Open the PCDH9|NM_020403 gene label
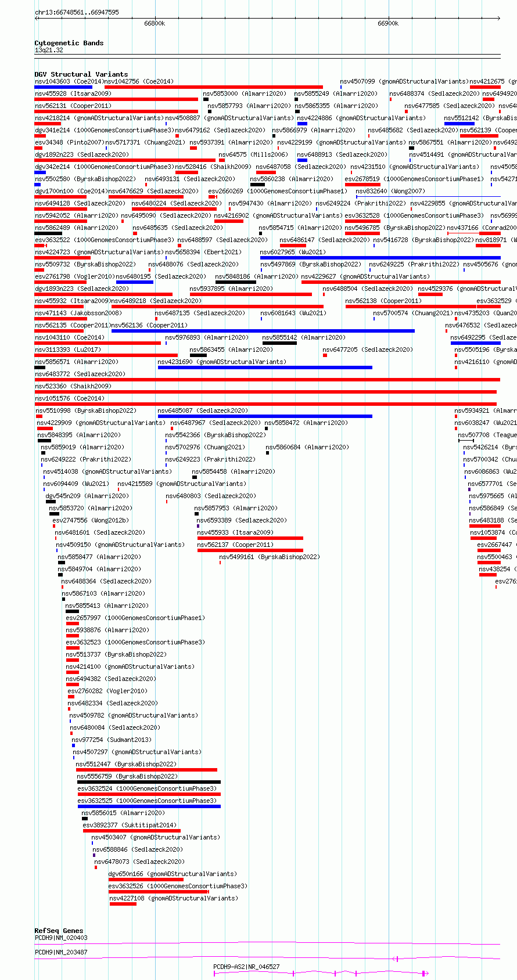The height and width of the screenshot is (980, 517). 61,938
